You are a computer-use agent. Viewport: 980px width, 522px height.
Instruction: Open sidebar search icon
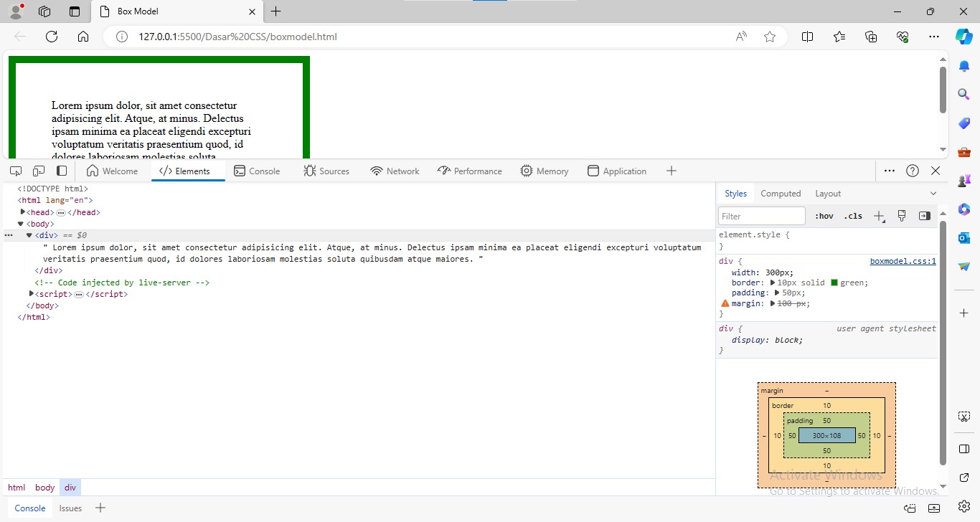pyautogui.click(x=963, y=94)
